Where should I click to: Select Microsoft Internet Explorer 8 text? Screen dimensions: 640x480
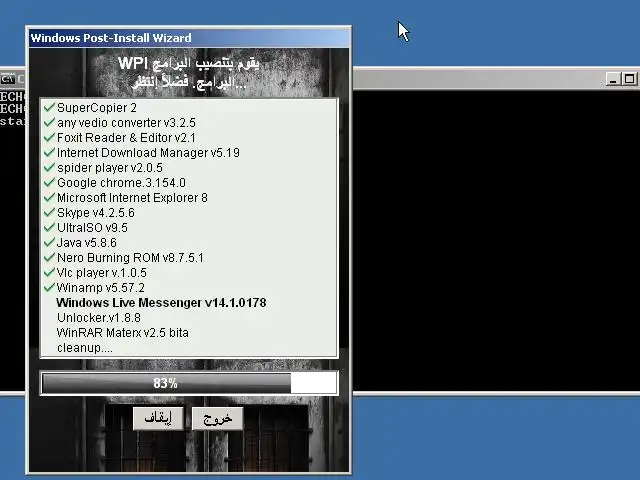(x=132, y=198)
